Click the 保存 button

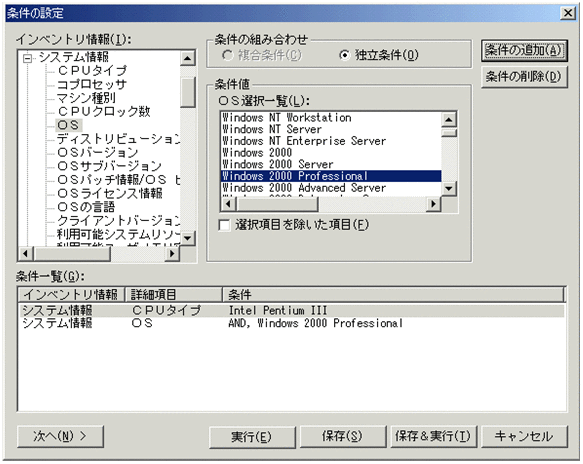tap(343, 436)
